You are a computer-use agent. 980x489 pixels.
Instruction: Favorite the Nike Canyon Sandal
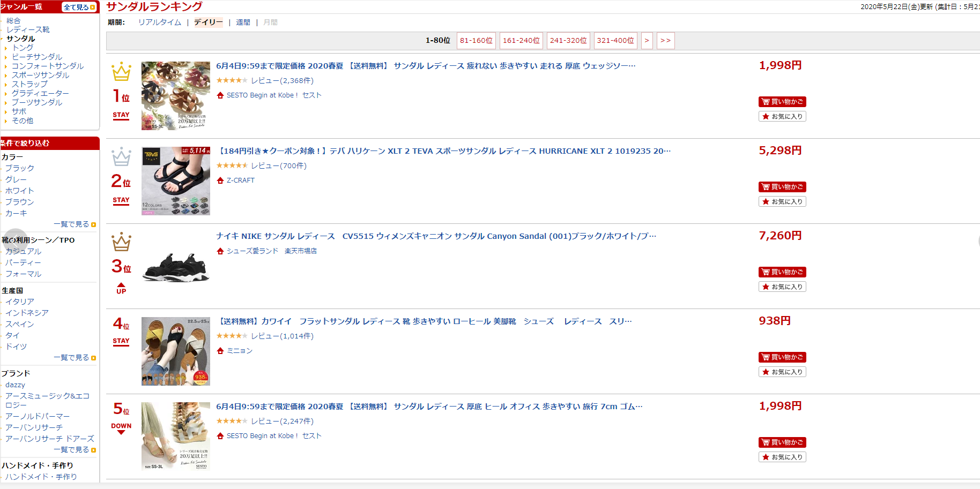click(782, 287)
